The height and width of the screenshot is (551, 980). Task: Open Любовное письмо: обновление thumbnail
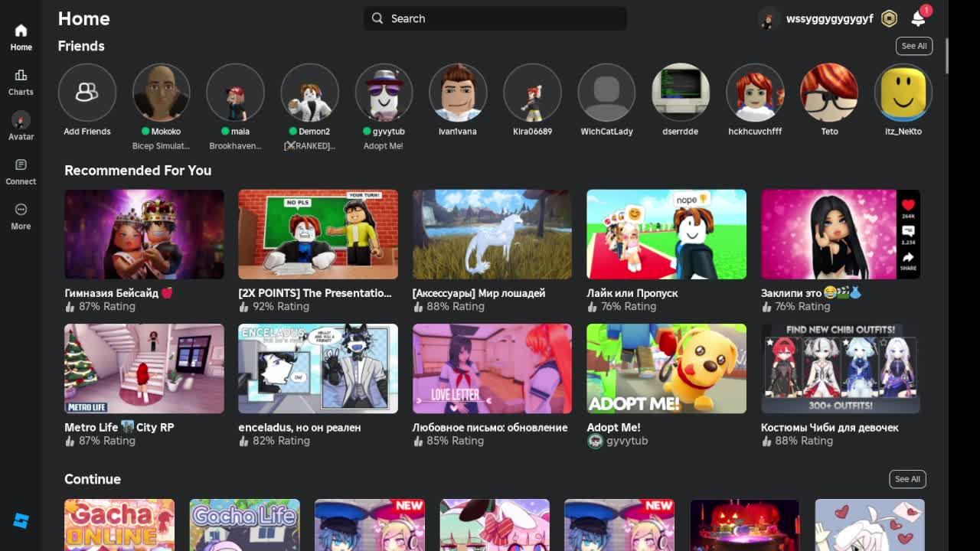point(492,369)
